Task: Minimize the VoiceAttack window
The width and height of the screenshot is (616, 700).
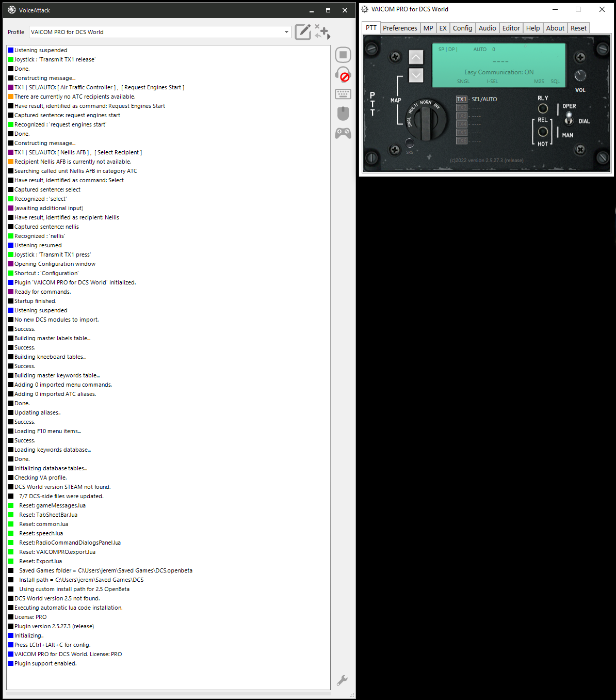Action: click(x=312, y=10)
